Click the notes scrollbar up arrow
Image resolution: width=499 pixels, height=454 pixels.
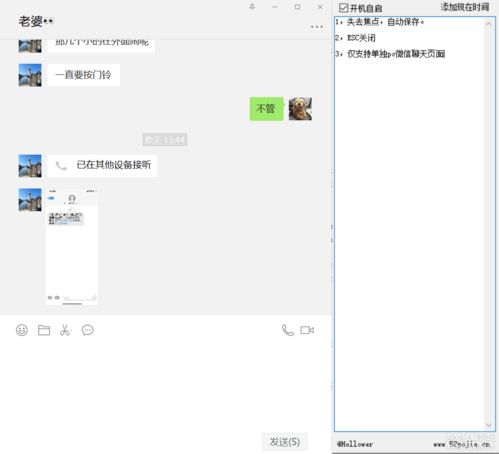tap(489, 24)
